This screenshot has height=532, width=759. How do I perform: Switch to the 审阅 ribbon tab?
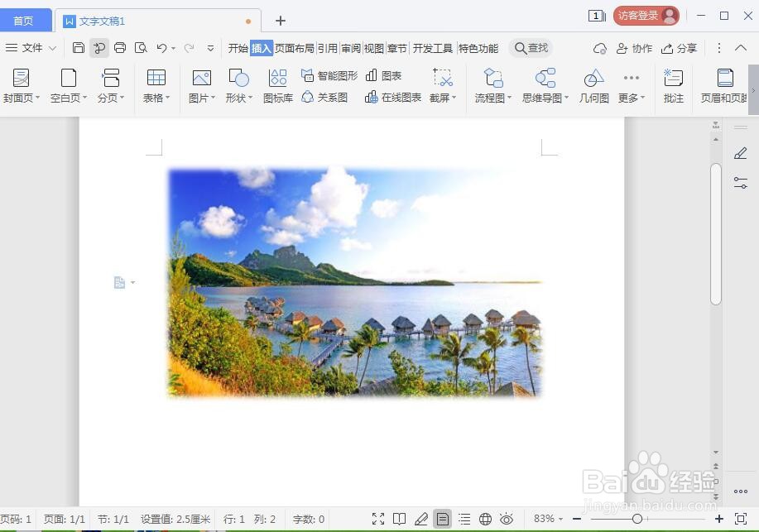point(350,49)
